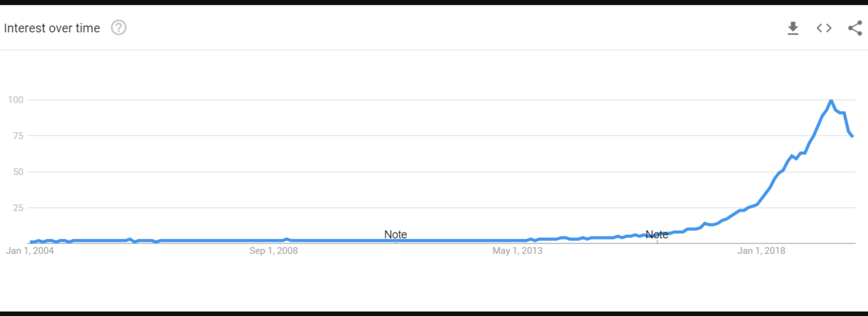This screenshot has height=316, width=868.
Task: Click the first Note marker near 2011
Action: point(396,234)
